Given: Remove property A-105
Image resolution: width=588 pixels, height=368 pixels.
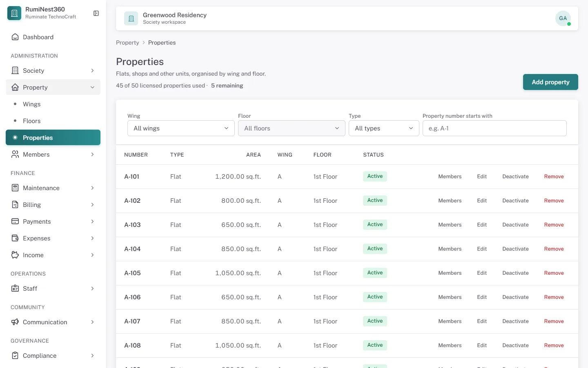Looking at the screenshot, I should point(554,273).
